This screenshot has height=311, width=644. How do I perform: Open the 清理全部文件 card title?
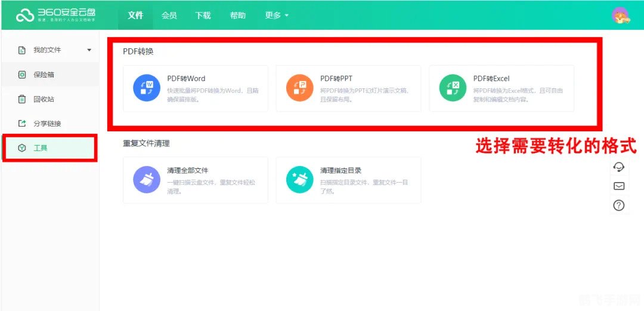pos(188,170)
